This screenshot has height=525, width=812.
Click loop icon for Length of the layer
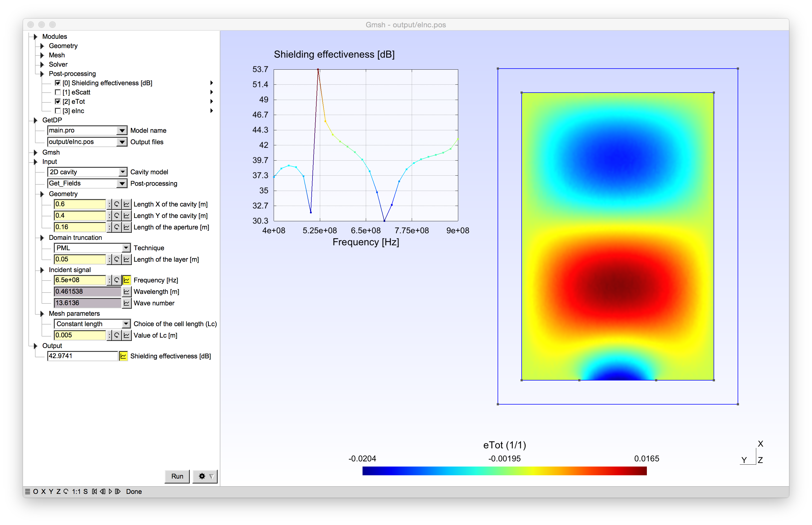click(x=117, y=259)
